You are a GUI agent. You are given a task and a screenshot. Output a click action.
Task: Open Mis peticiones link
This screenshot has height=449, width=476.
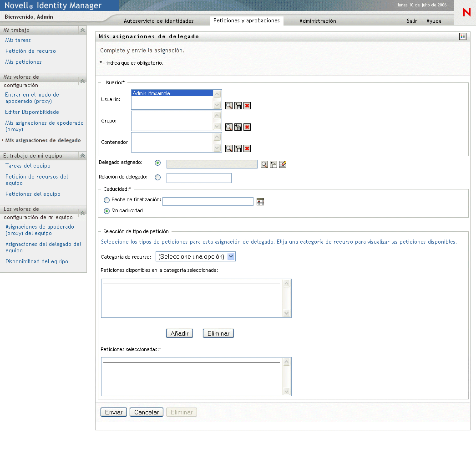[x=23, y=62]
